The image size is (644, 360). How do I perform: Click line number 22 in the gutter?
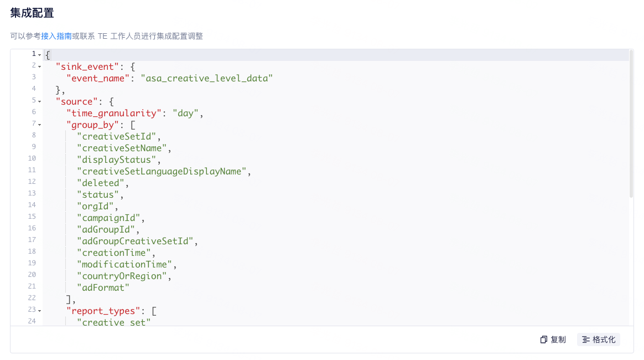32,298
